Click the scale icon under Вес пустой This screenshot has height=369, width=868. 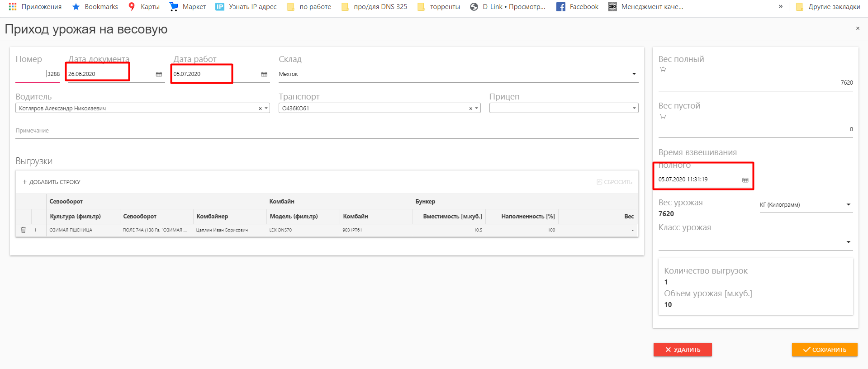[x=663, y=116]
